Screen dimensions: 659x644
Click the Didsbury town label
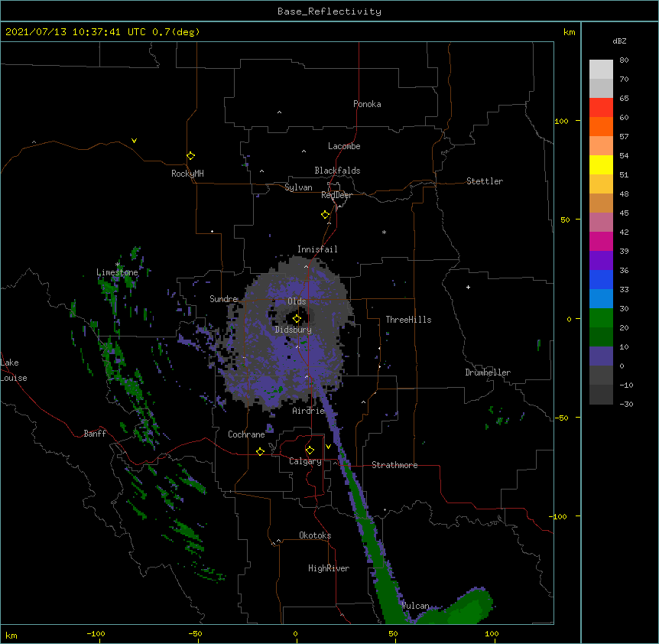point(293,330)
